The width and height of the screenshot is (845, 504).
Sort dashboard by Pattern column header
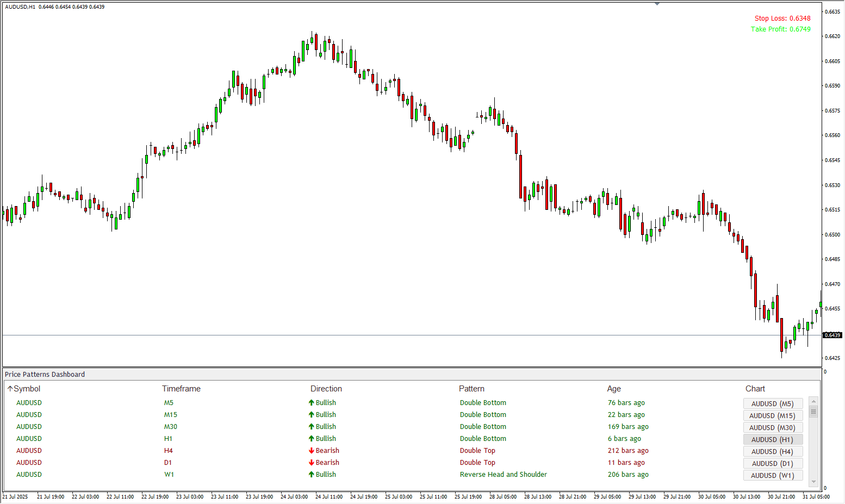pos(471,389)
